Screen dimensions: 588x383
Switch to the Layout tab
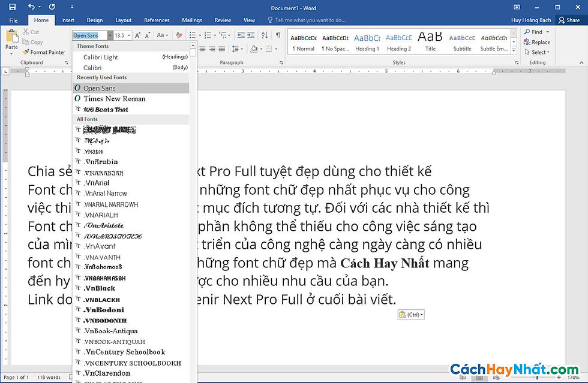pyautogui.click(x=124, y=20)
